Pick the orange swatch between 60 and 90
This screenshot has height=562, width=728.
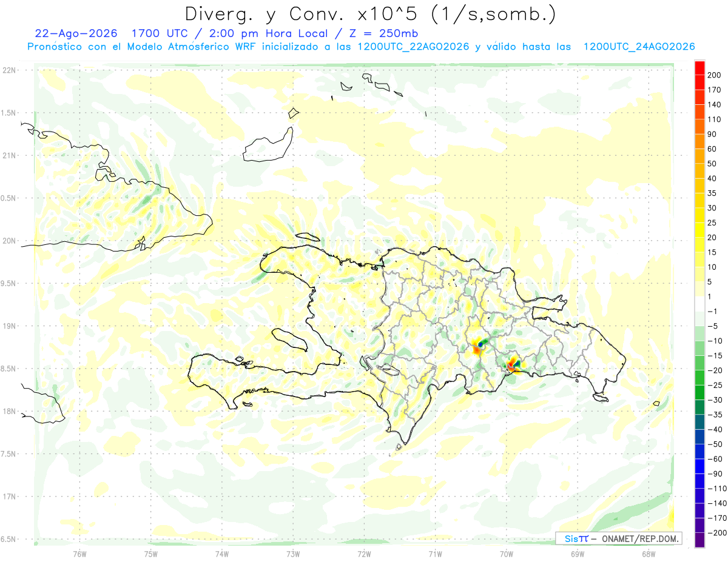click(699, 142)
